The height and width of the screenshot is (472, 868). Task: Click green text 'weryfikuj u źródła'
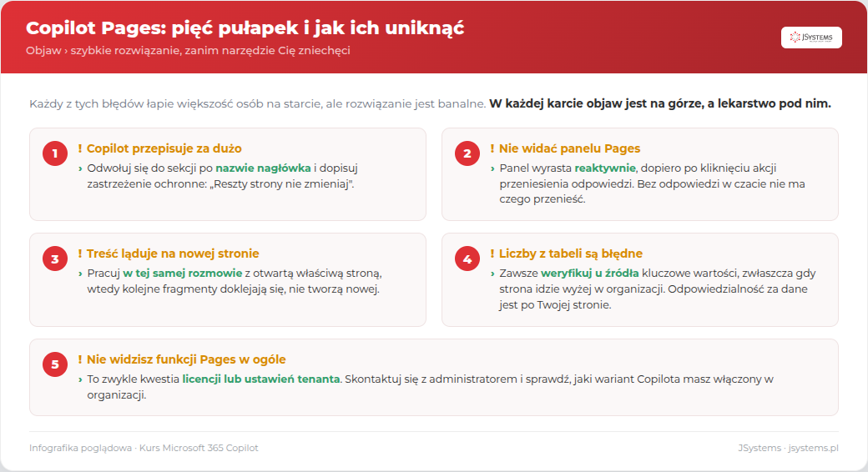click(589, 274)
